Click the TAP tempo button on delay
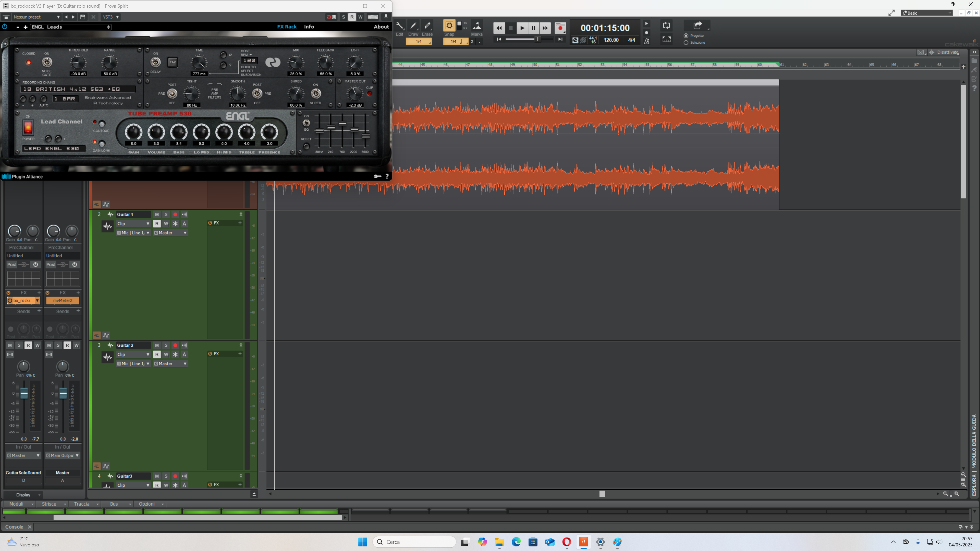The image size is (980, 551). click(x=173, y=62)
